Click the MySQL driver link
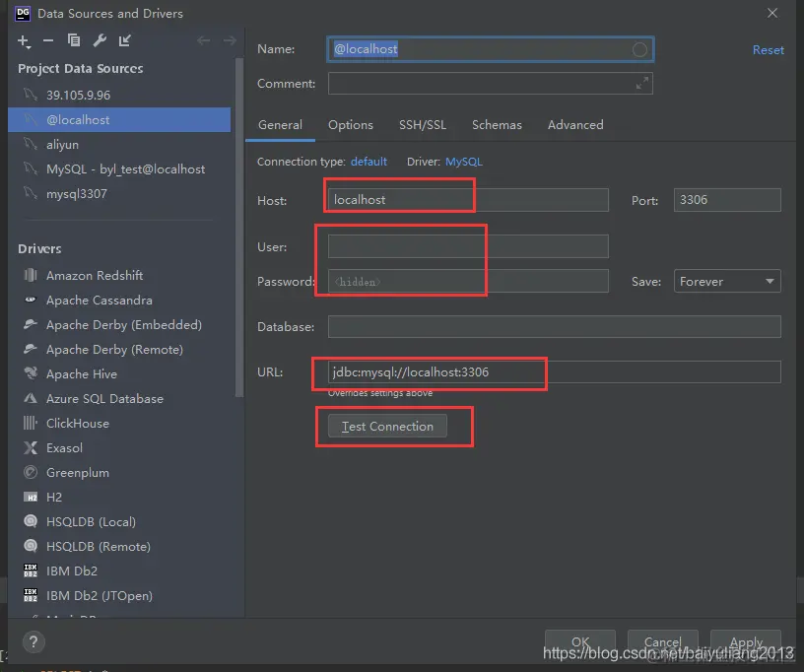Screen dimensions: 804x672 coord(463,162)
